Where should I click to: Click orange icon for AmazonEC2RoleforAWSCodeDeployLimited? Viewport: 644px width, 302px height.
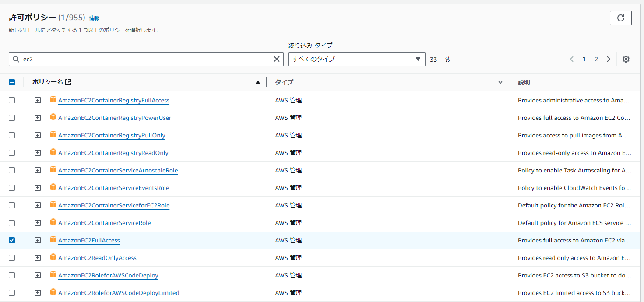point(53,292)
